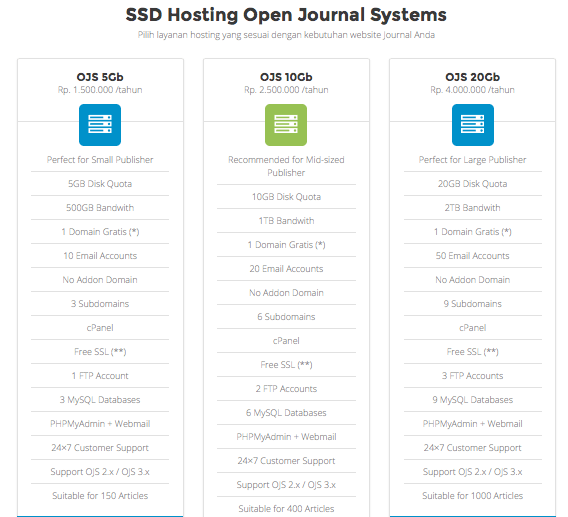568x517 pixels.
Task: Click '24×7 Customer Support' in OJS 20Gb
Action: pyautogui.click(x=473, y=448)
